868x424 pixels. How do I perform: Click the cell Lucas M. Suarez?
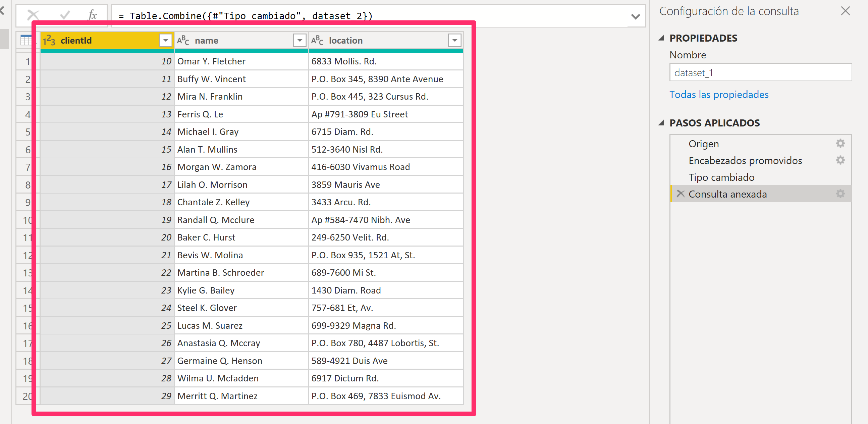[241, 326]
